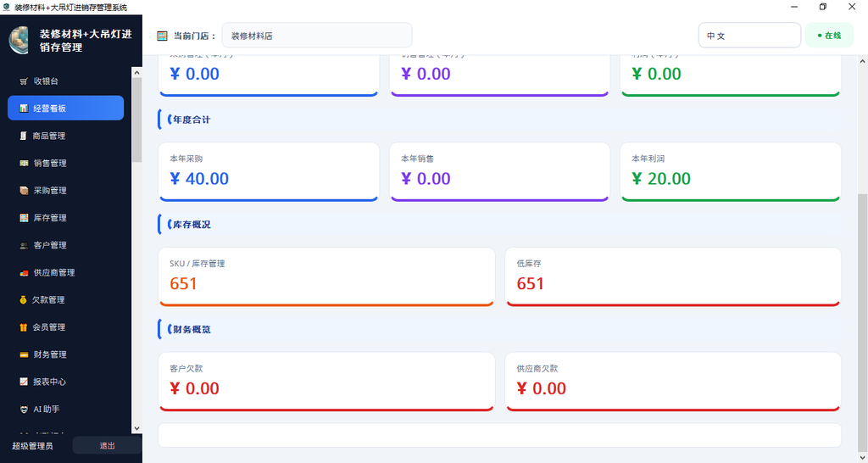Screen dimensions: 868x463
Task: Click the 会员管理 gift icon
Action: pyautogui.click(x=23, y=327)
